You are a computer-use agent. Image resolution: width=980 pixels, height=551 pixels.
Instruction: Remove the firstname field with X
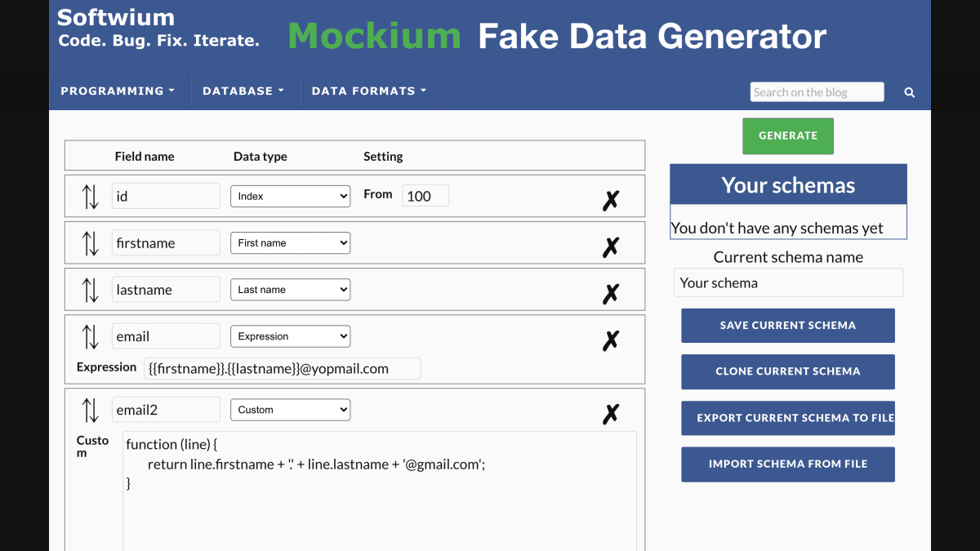point(611,247)
